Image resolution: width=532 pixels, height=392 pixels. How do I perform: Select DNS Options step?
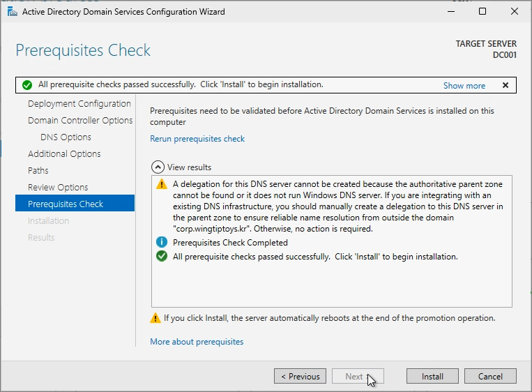(x=66, y=137)
